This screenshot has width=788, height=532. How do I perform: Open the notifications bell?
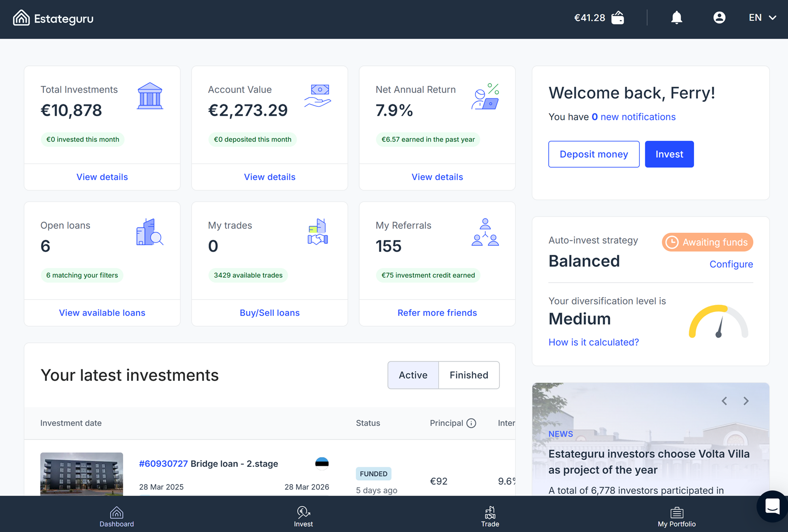click(676, 18)
